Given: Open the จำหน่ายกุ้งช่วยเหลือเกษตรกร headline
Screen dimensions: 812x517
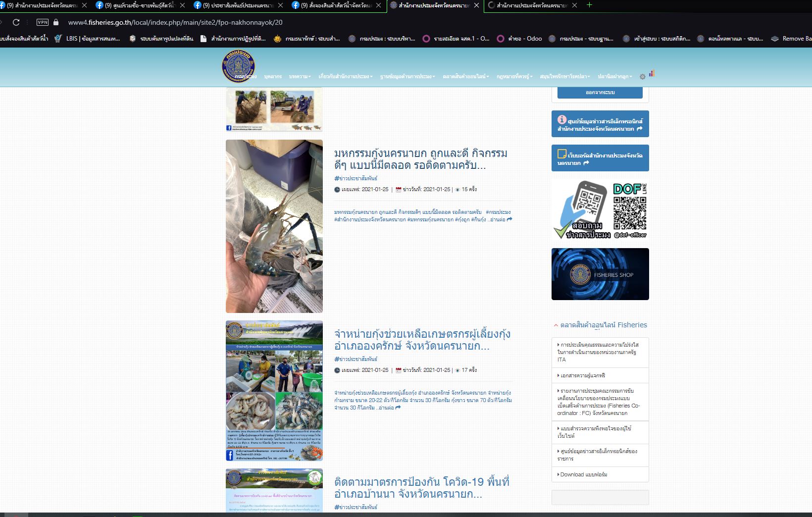Looking at the screenshot, I should pyautogui.click(x=422, y=340).
